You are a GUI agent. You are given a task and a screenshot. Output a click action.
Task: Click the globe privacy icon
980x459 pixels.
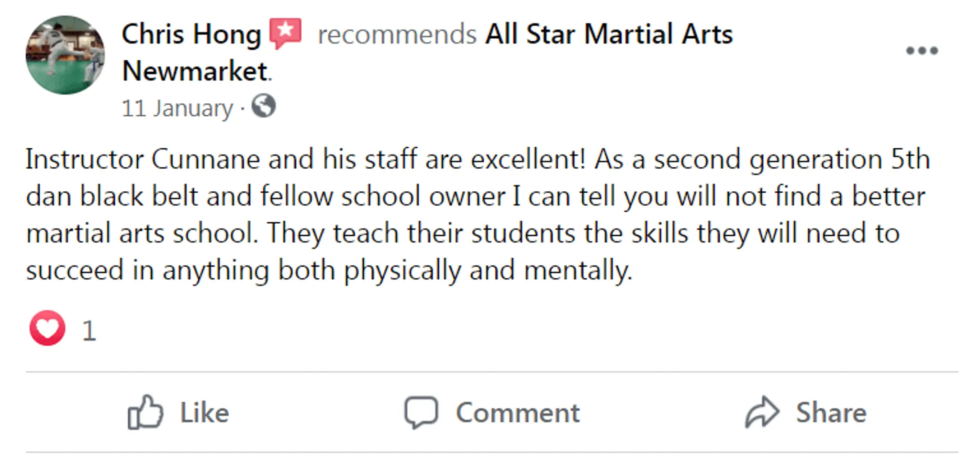[265, 107]
